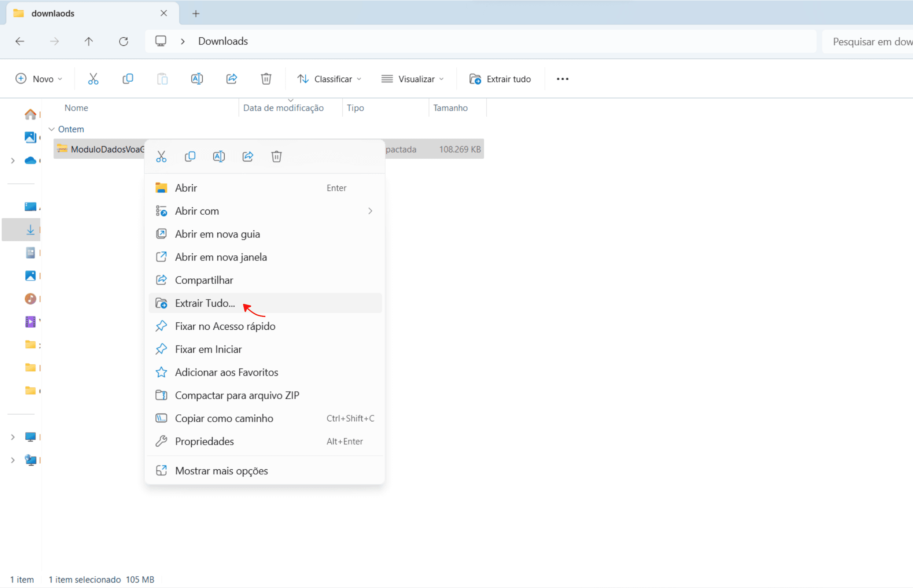Select Compartilhar in the context menu
This screenshot has width=913, height=588.
click(x=265, y=280)
